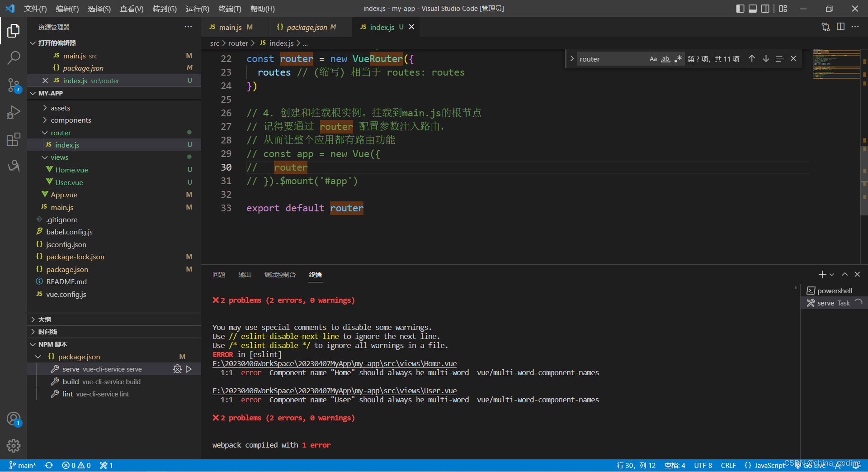The image size is (868, 472).
Task: Collapse the router folder
Action: [x=61, y=133]
